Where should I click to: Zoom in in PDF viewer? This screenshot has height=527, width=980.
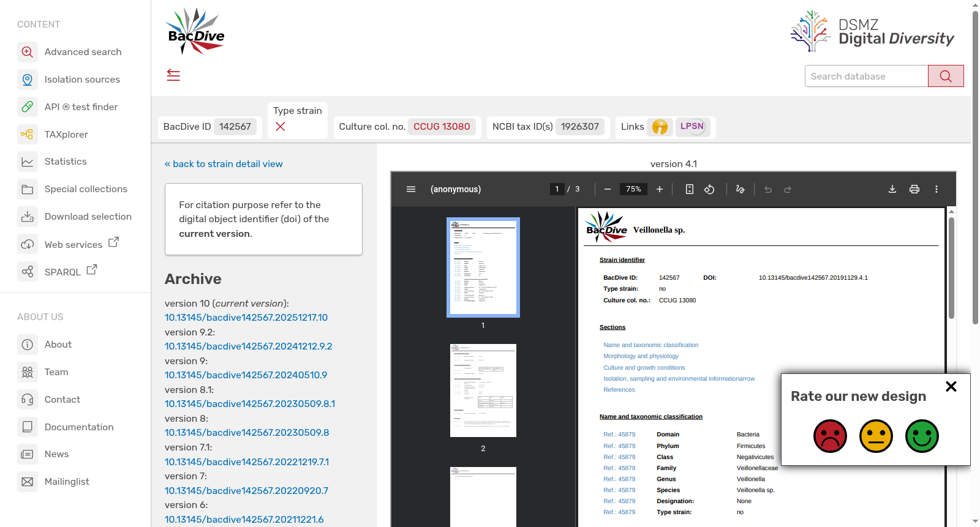point(660,189)
